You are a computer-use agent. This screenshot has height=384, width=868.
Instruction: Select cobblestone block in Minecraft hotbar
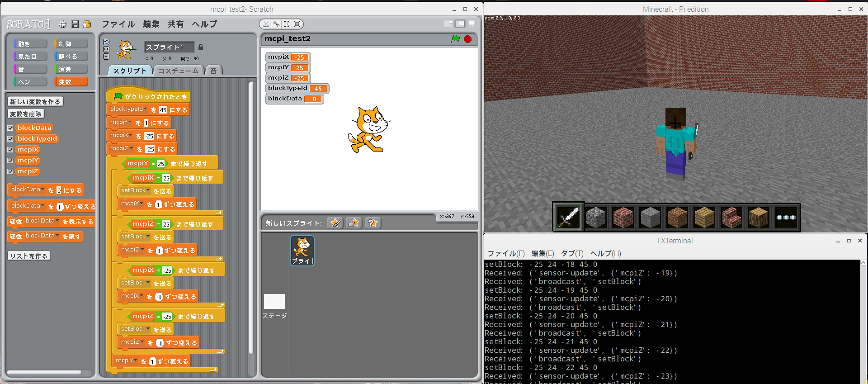point(596,218)
